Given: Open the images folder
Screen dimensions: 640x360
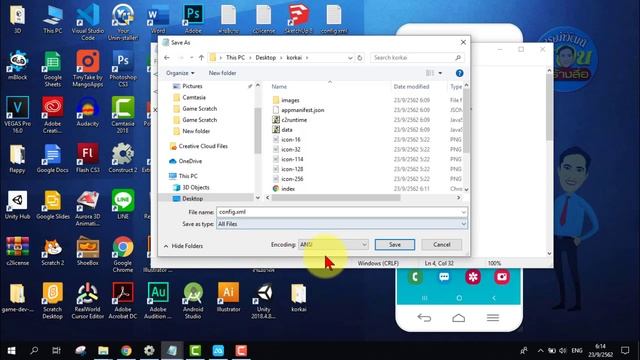Looking at the screenshot, I should [290, 100].
